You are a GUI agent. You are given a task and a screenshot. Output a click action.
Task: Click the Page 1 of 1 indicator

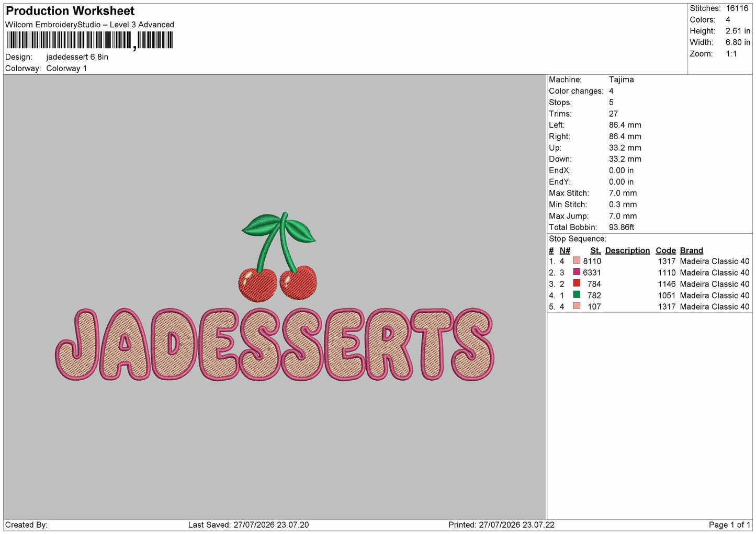(x=729, y=525)
